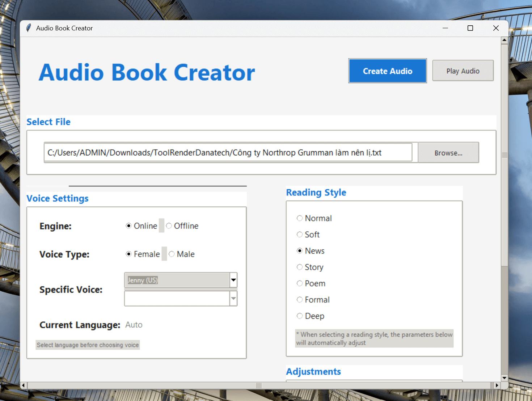The width and height of the screenshot is (532, 401).
Task: Select the Deep reading style
Action: (310, 316)
